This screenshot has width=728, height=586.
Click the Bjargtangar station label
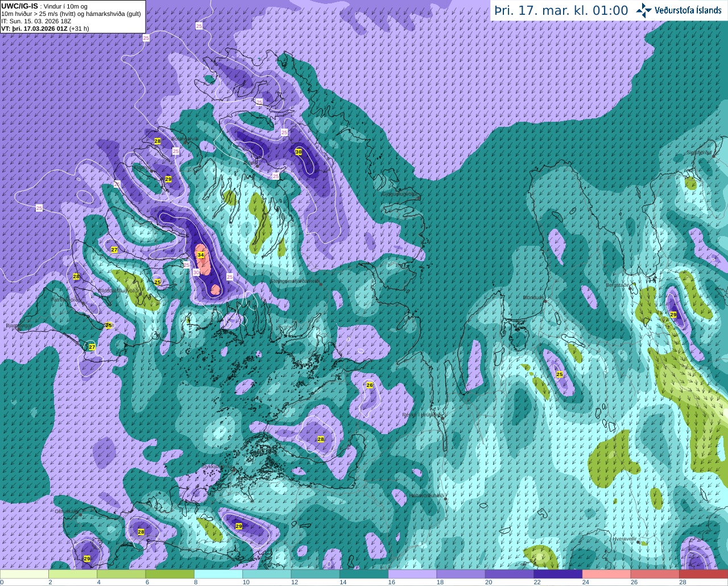(19, 326)
